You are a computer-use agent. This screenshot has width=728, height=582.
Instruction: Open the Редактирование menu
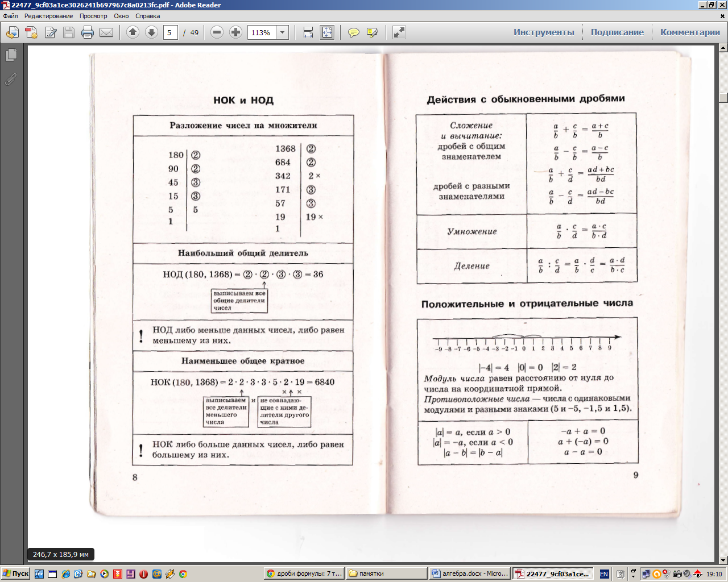pyautogui.click(x=48, y=16)
